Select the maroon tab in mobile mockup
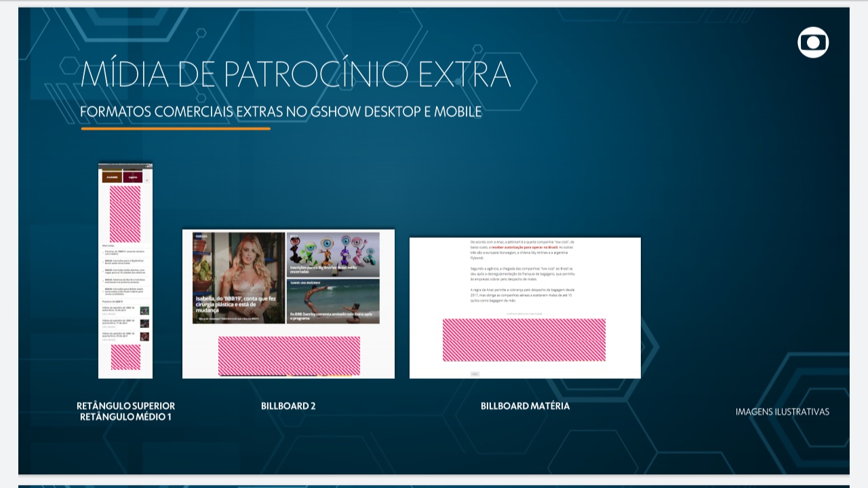Viewport: 868px width, 488px height. 133,178
